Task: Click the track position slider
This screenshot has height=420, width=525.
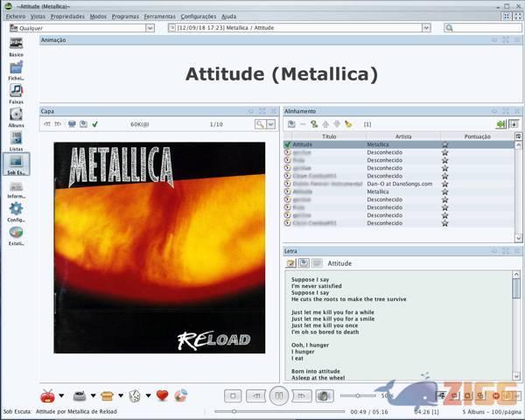Action: [x=280, y=410]
